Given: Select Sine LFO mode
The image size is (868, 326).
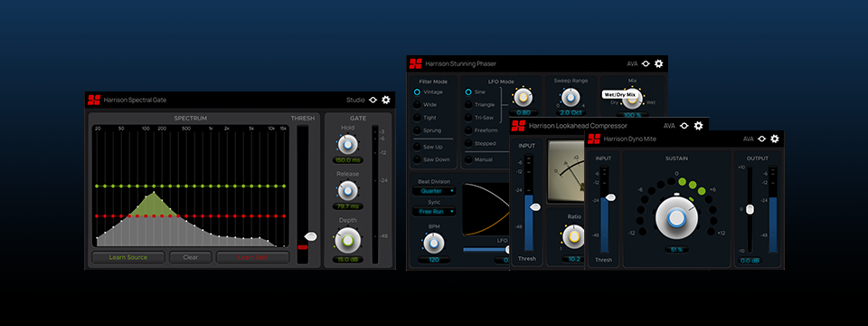Looking at the screenshot, I should (x=468, y=92).
